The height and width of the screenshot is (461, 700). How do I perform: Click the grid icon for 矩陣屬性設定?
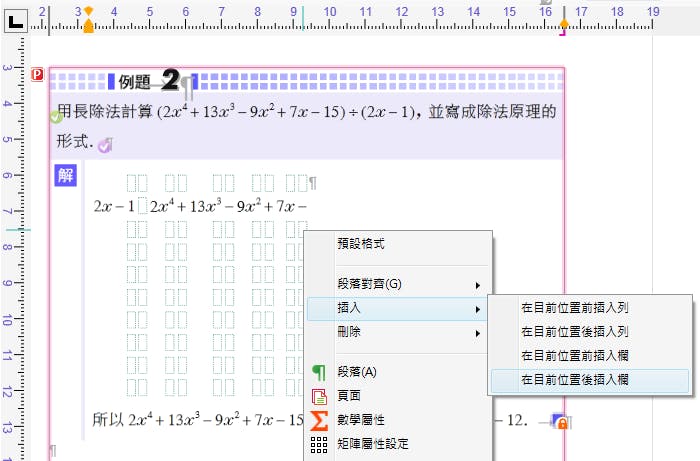[319, 444]
